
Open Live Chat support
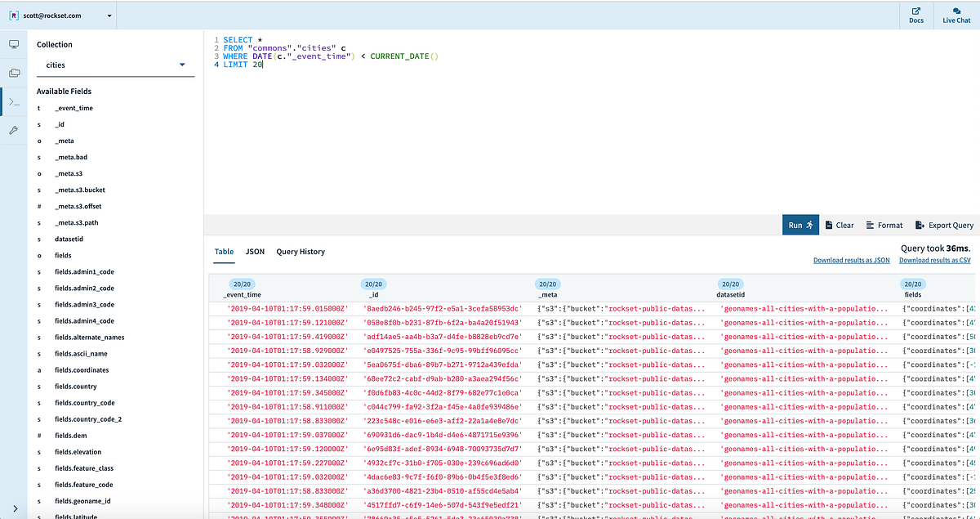[955, 15]
